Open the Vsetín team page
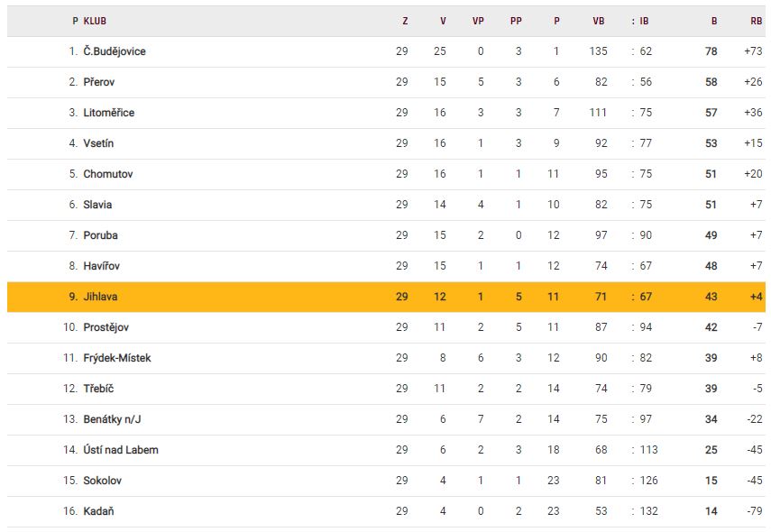 pyautogui.click(x=99, y=143)
